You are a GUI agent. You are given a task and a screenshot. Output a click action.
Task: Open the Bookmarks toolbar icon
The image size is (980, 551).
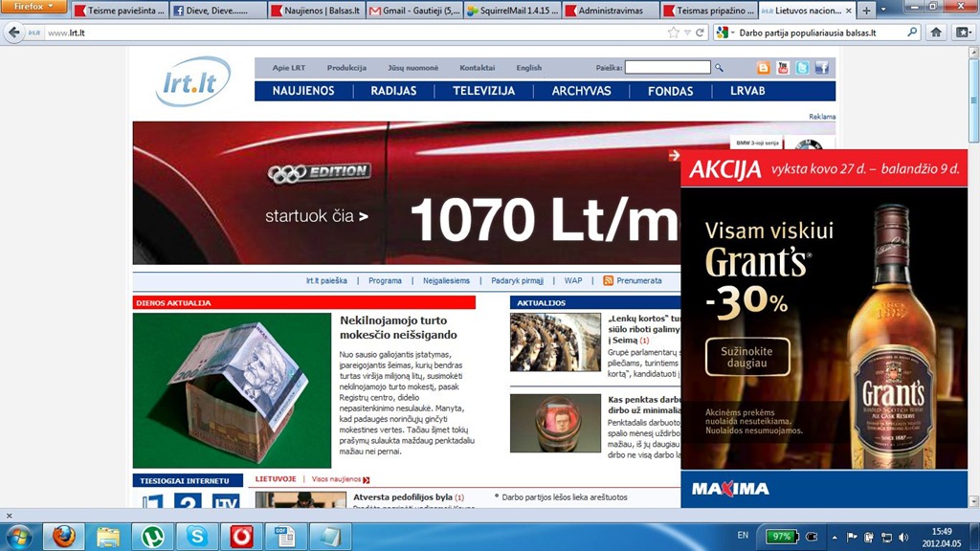[x=963, y=33]
